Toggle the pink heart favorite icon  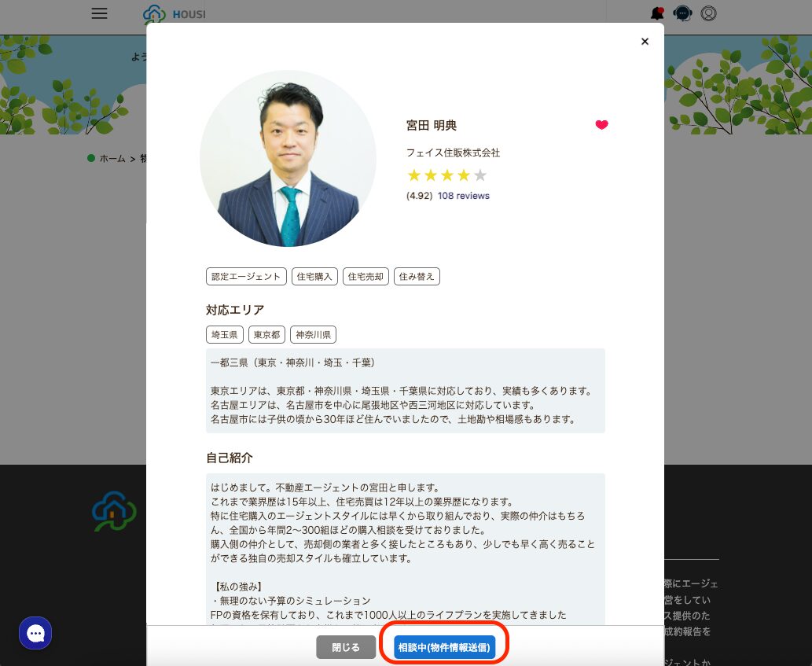click(x=601, y=125)
